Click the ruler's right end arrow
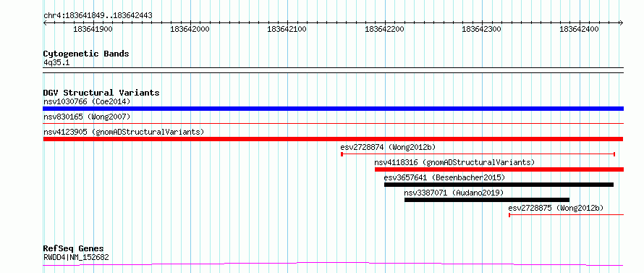 coord(621,23)
